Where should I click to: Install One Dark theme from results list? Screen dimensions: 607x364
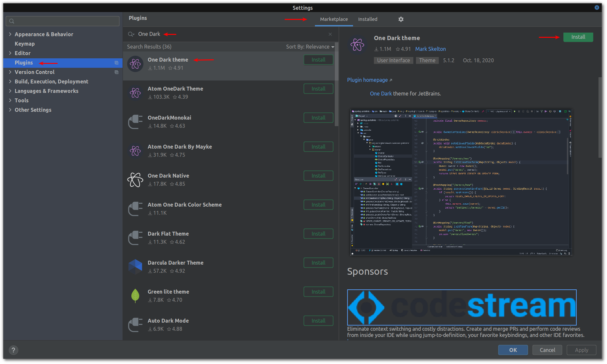pyautogui.click(x=318, y=60)
